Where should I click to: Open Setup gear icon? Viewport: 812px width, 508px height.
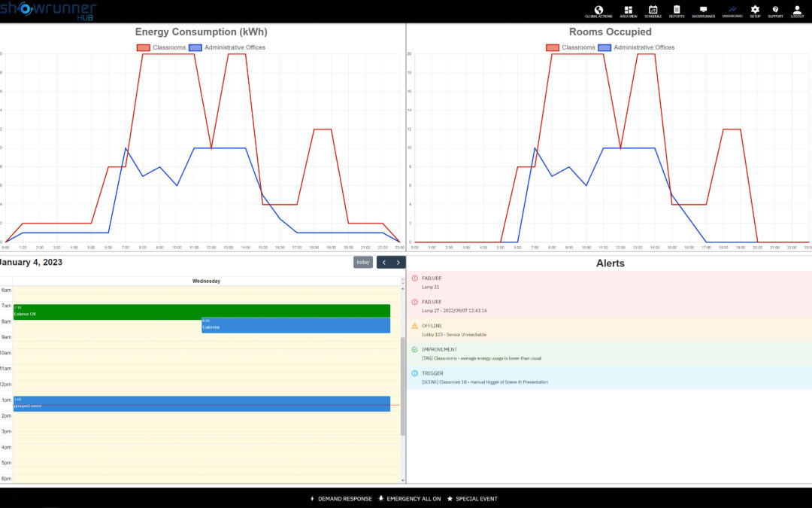click(x=755, y=9)
